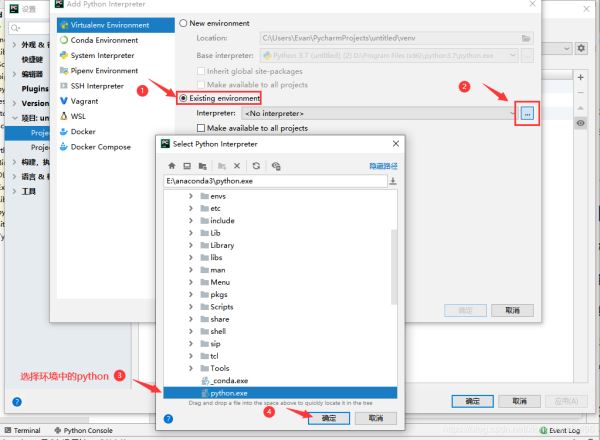Close the Select Python Interpreter dialog
The height and width of the screenshot is (440, 600).
tap(396, 144)
